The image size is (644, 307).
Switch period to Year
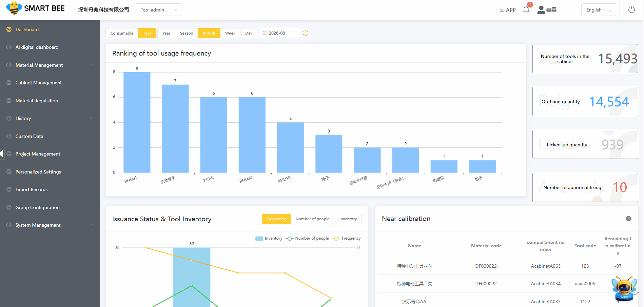pyautogui.click(x=166, y=33)
